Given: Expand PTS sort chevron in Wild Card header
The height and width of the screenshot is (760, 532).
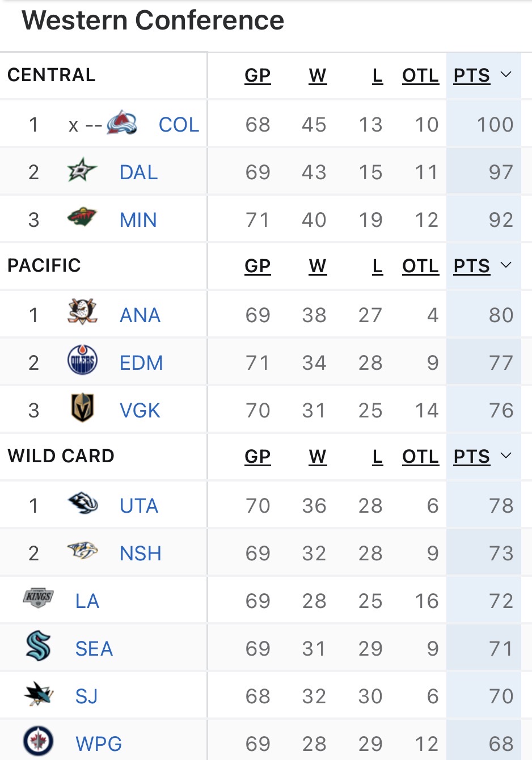Looking at the screenshot, I should pyautogui.click(x=506, y=456).
